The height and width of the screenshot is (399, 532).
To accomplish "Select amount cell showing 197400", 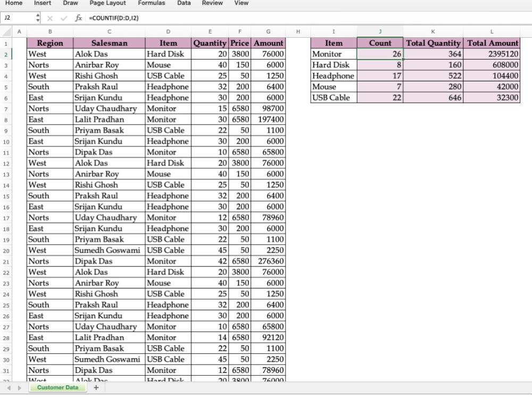I will (268, 119).
